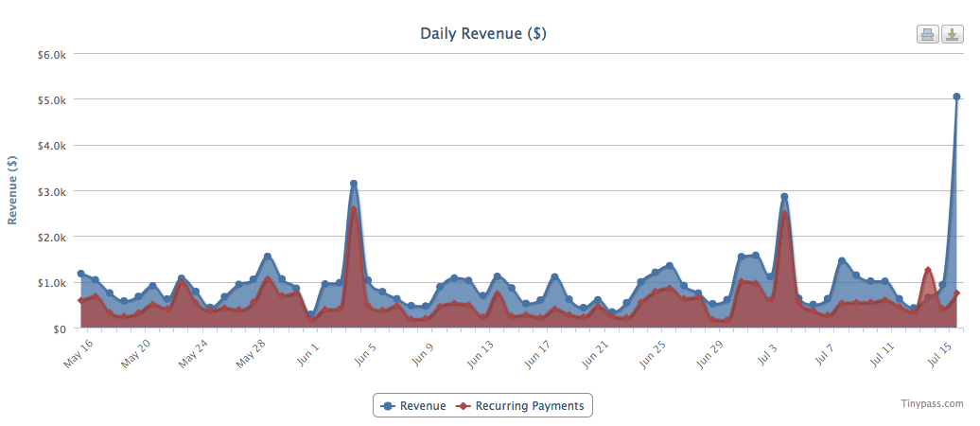The width and height of the screenshot is (980, 426).
Task: Click the download/export chart icon
Action: 952,34
